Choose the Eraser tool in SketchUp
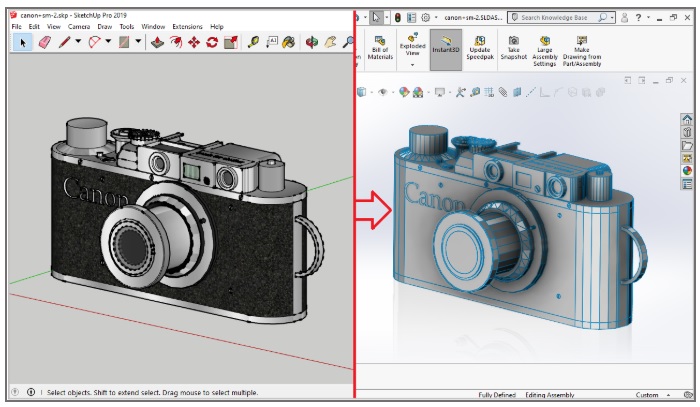This screenshot has width=700, height=407. (x=45, y=42)
